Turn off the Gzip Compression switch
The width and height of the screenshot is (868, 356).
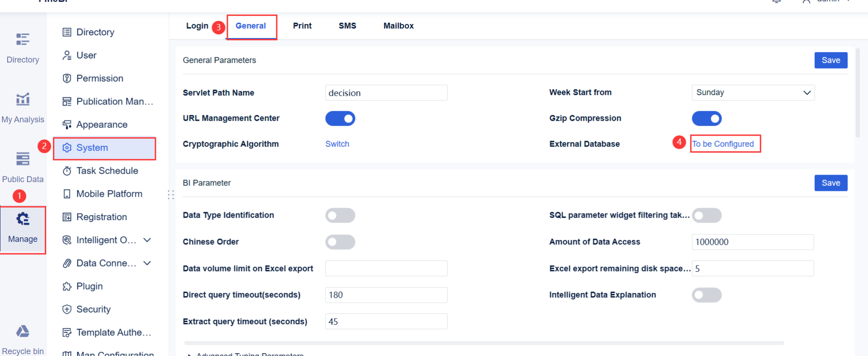707,119
